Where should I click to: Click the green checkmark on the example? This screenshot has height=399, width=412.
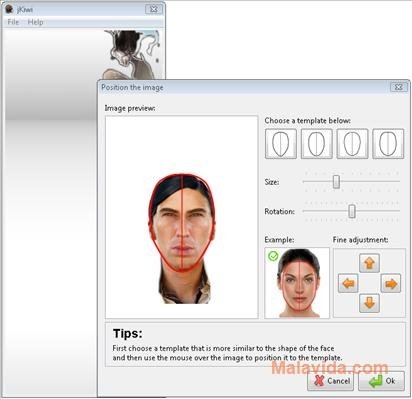tap(273, 256)
